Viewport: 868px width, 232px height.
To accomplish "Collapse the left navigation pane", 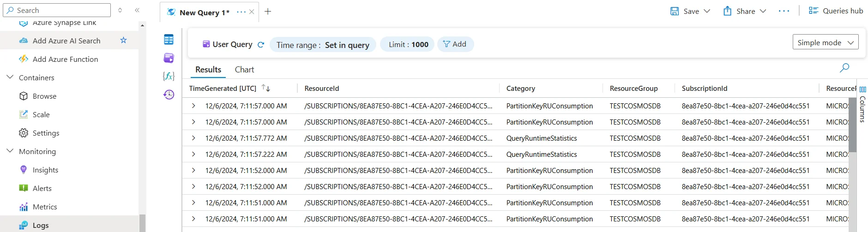I will click(137, 10).
